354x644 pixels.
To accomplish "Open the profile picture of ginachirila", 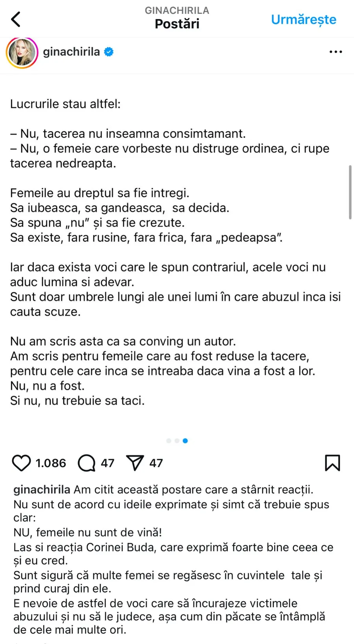I will coord(22,52).
